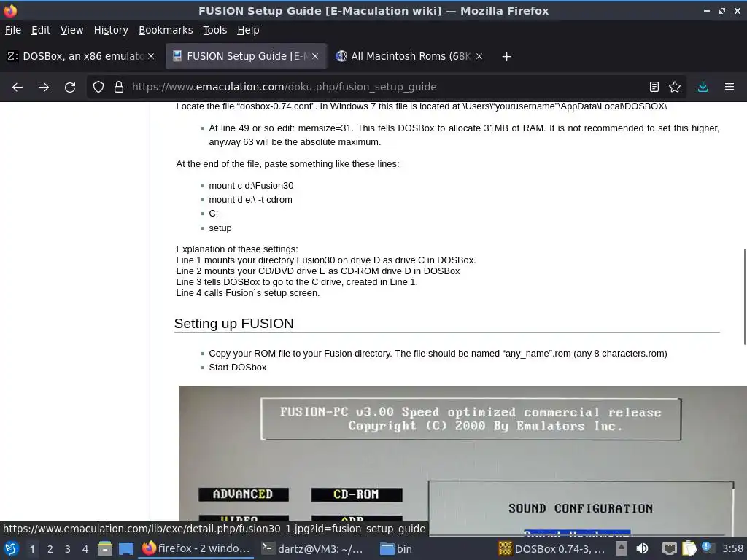Viewport: 747px width, 560px height.
Task: Open the downloads panel
Action: point(703,87)
